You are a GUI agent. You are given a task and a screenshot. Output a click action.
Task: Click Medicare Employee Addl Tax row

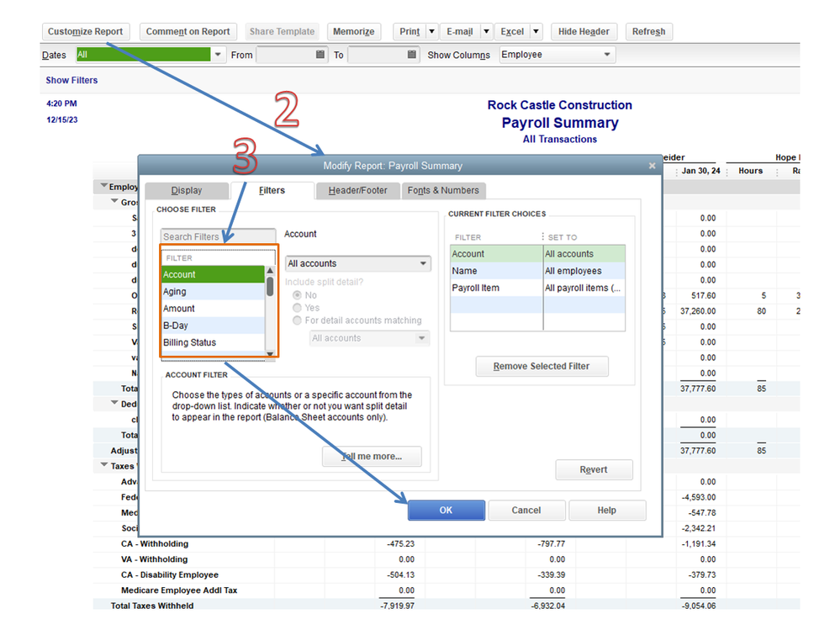pos(179,590)
